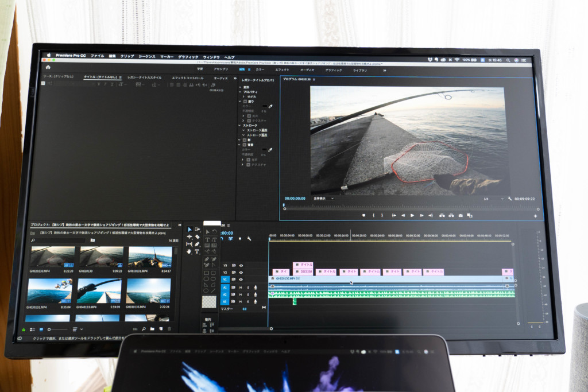Screen dimensions: 588x392
Task: Toggle sync lock on V3 track
Action: 233,265
